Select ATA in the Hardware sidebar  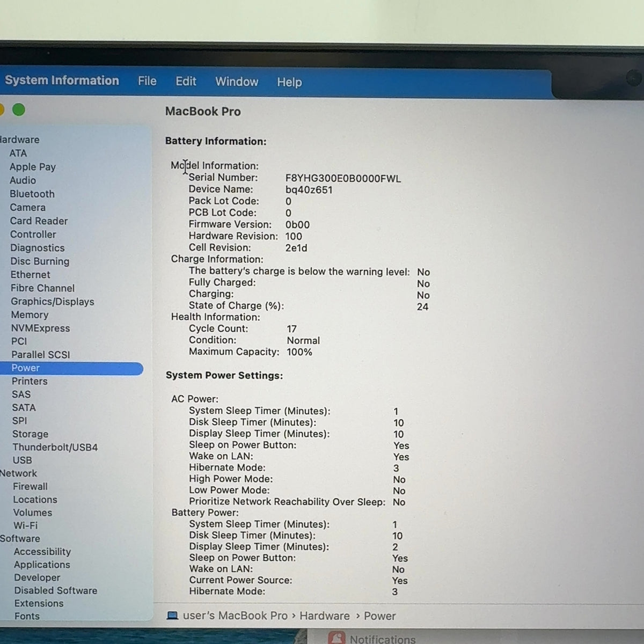(x=18, y=153)
